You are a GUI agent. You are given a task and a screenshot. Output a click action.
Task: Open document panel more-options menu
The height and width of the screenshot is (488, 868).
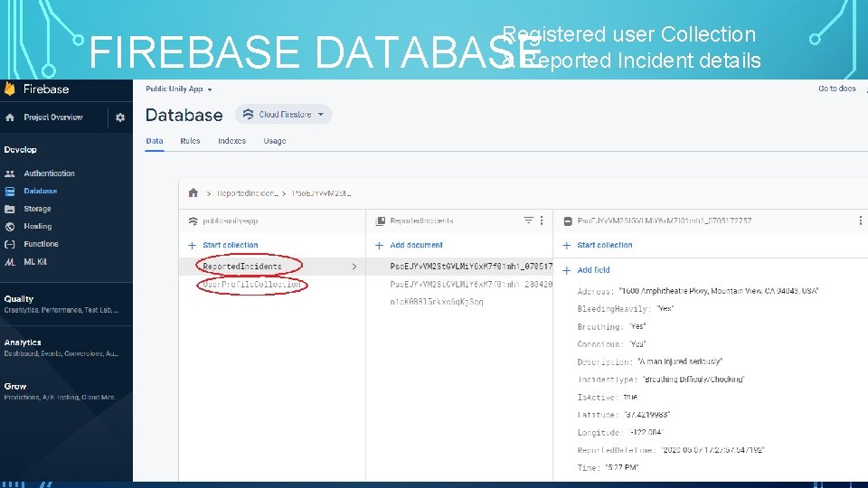click(x=860, y=221)
